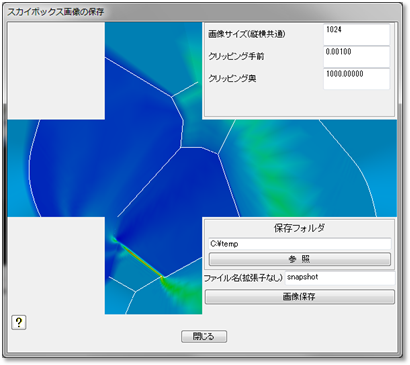This screenshot has height=365, width=410.
Task: Select the クリッピング手前 field showing 0.00100
Action: tap(356, 57)
